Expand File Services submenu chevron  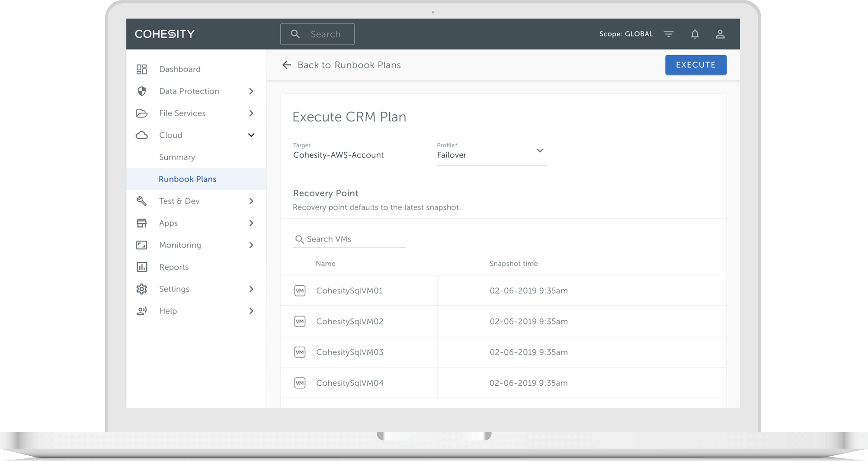click(251, 113)
